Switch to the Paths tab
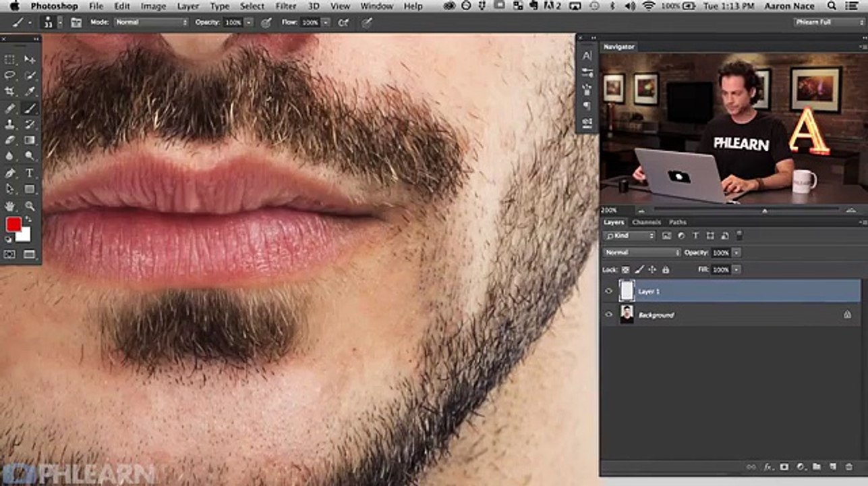 678,222
